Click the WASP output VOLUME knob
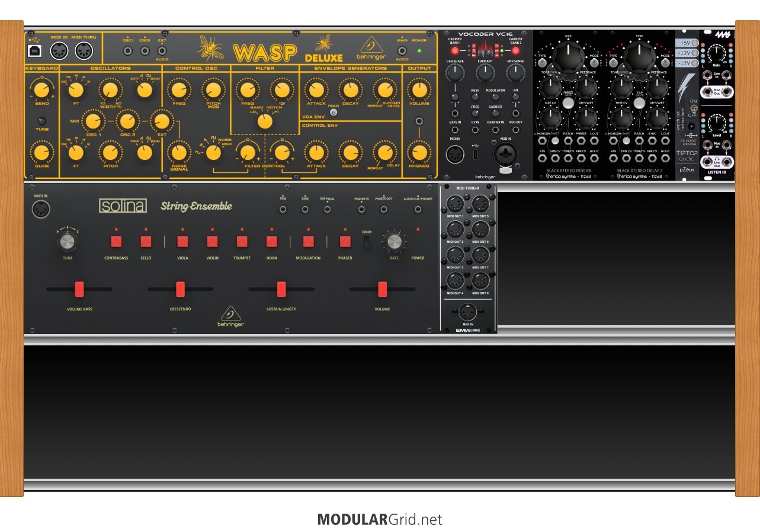This screenshot has height=532, width=760. 419,90
